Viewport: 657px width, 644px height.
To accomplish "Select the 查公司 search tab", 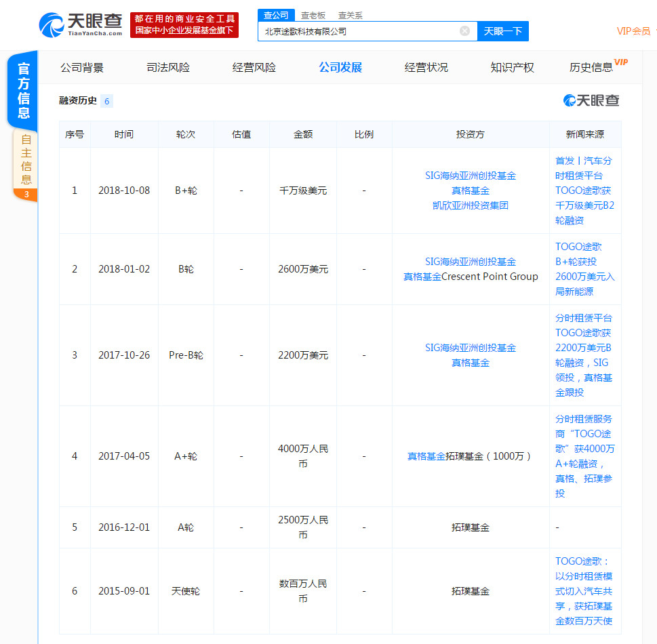I will coord(276,16).
